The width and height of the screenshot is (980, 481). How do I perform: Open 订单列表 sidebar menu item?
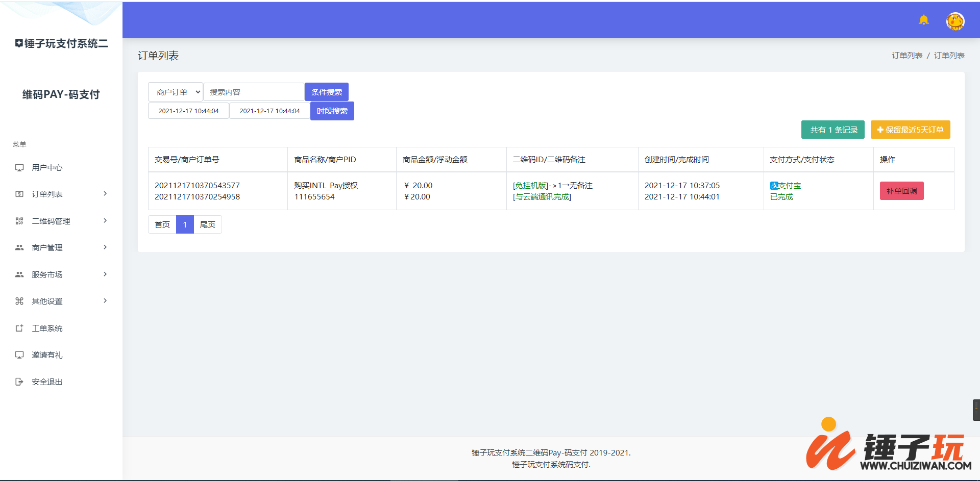pos(47,194)
